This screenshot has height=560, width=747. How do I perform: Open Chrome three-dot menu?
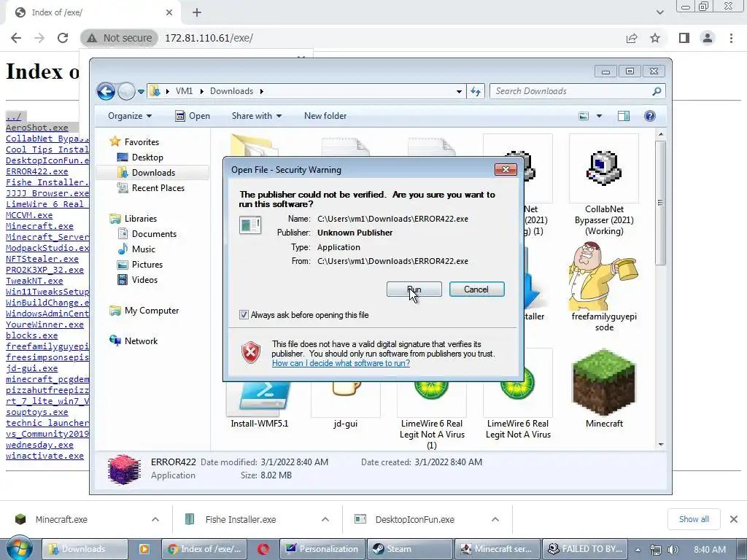(731, 38)
